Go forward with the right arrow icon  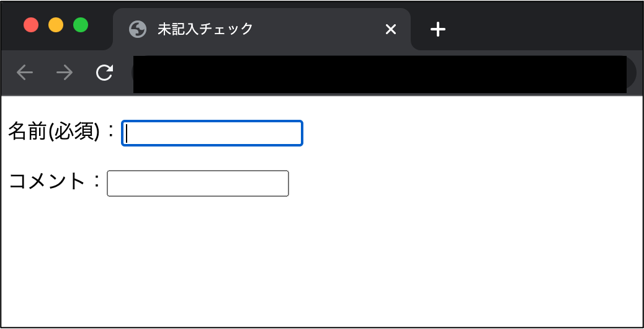point(65,73)
